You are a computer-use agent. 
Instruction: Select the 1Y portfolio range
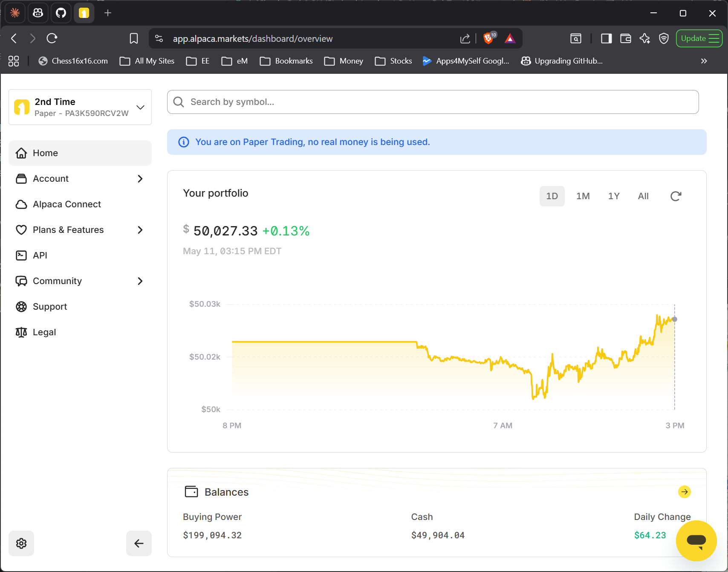tap(614, 196)
